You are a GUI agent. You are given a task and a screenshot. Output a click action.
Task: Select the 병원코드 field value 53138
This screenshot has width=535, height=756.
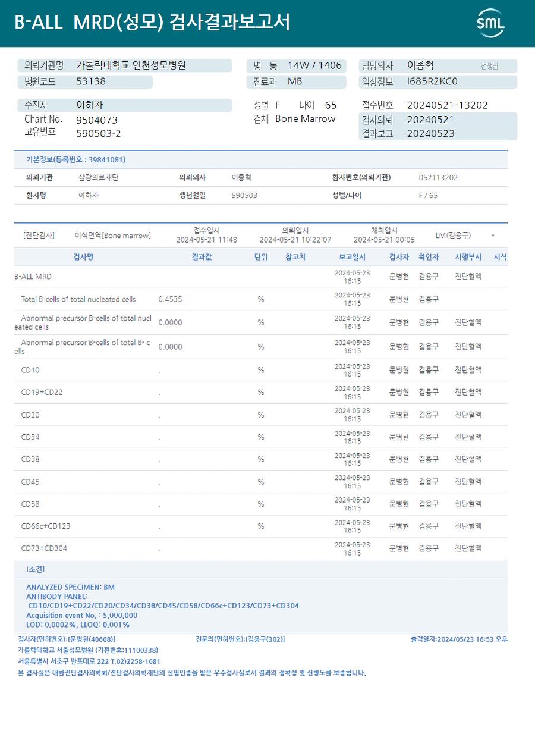click(x=91, y=81)
